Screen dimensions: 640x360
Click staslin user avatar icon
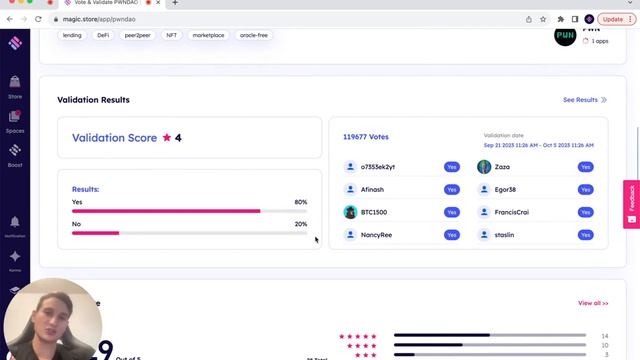click(x=484, y=235)
